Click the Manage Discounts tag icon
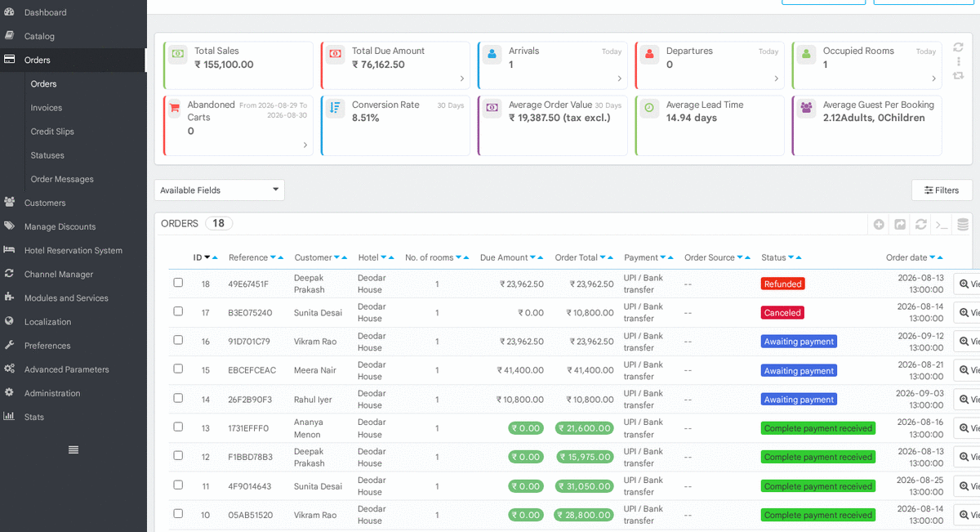This screenshot has width=980, height=532. coord(9,226)
